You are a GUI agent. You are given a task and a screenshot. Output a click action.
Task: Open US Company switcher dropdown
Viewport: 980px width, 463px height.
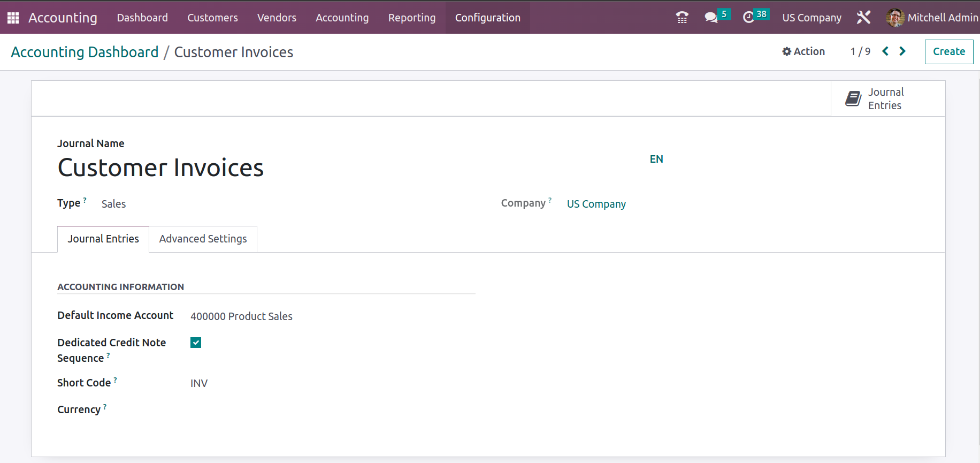[x=811, y=18]
